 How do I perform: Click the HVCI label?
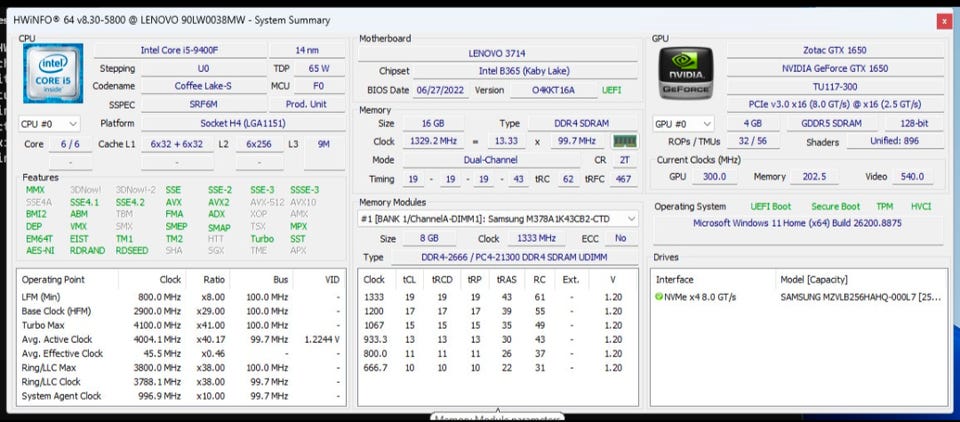(921, 207)
